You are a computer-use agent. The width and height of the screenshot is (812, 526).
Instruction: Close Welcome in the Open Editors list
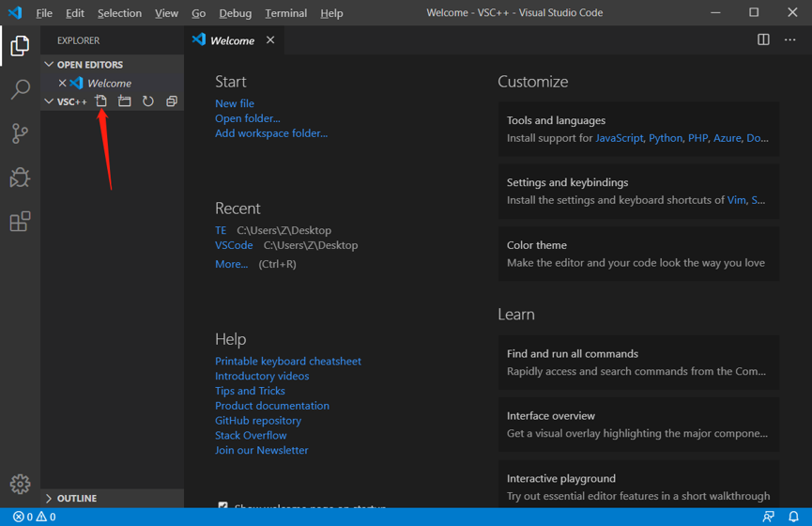[x=62, y=83]
